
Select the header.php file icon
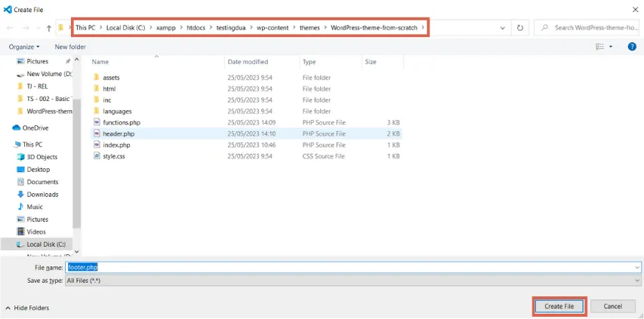pos(97,133)
